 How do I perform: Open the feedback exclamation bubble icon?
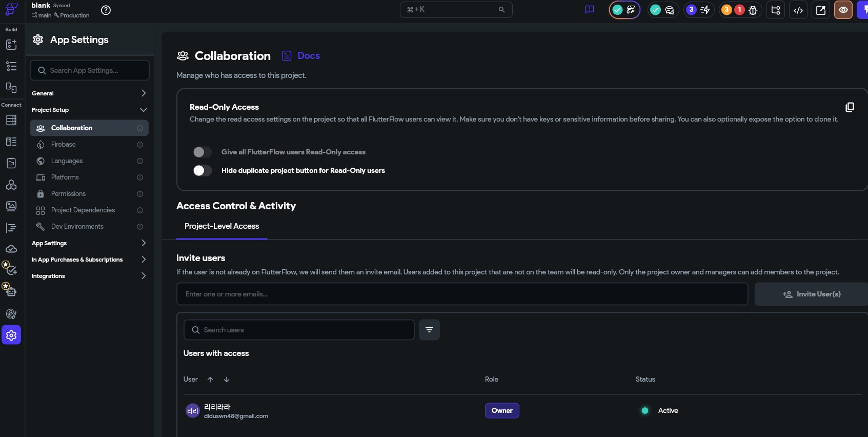point(590,10)
